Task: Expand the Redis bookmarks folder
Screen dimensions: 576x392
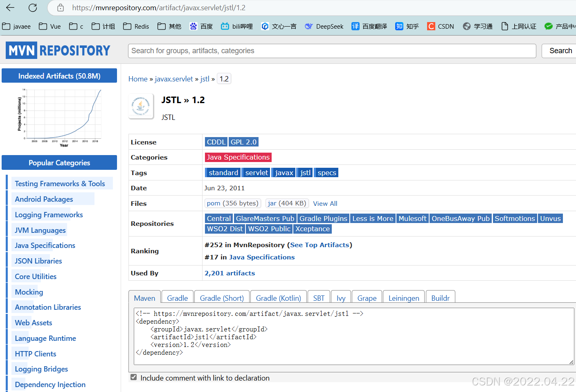Action: point(135,26)
